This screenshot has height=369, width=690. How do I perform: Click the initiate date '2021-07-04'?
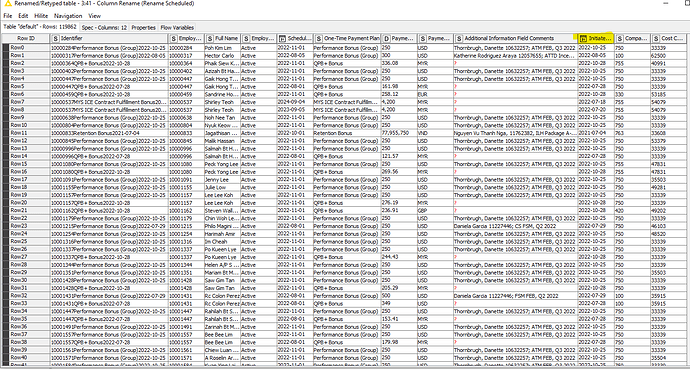point(596,133)
